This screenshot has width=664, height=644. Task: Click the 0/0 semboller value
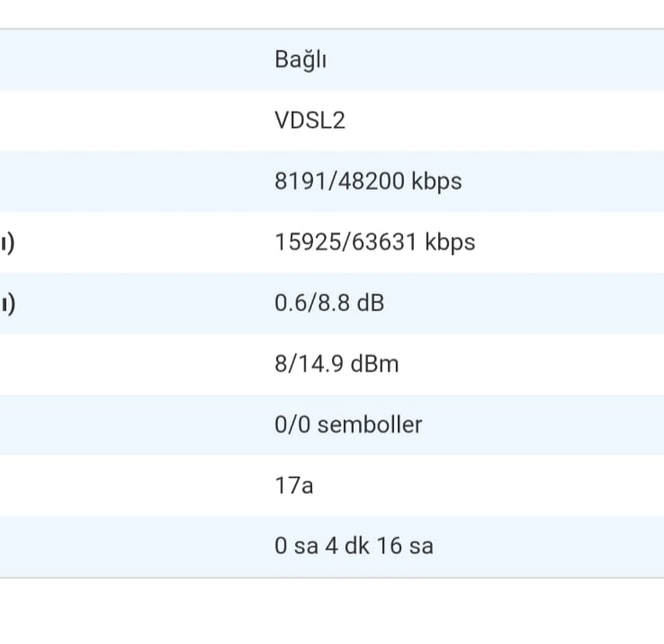coord(348,425)
